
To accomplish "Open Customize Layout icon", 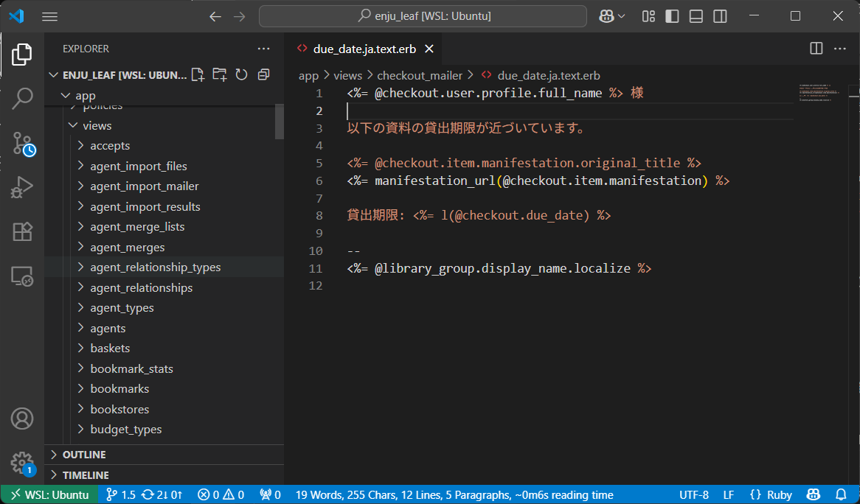I will [x=648, y=16].
